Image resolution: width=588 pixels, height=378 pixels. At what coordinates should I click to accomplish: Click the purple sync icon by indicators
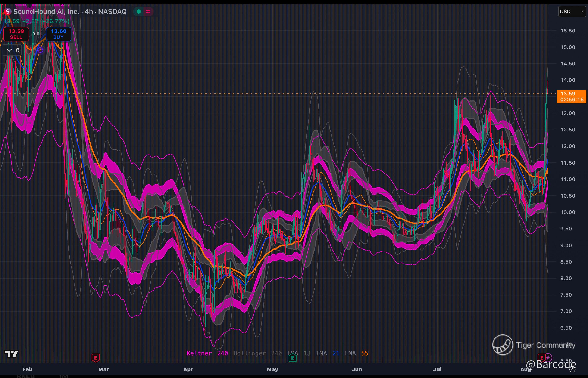(x=40, y=50)
